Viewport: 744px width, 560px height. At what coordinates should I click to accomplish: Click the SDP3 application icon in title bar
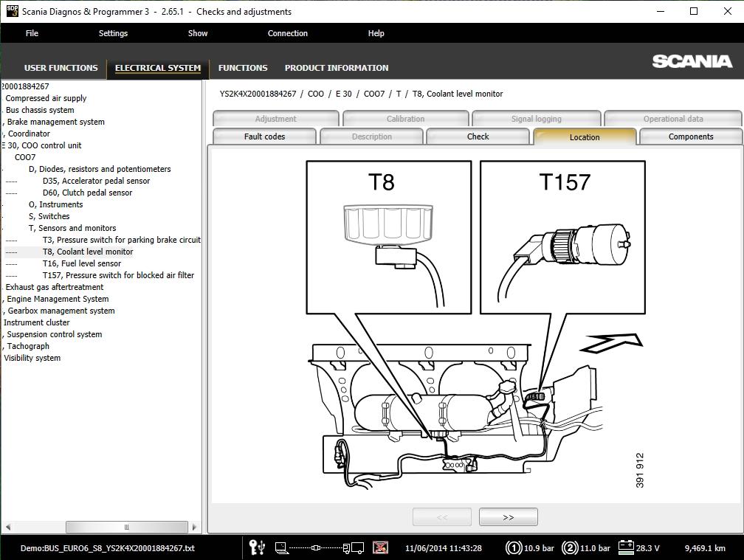[x=12, y=11]
